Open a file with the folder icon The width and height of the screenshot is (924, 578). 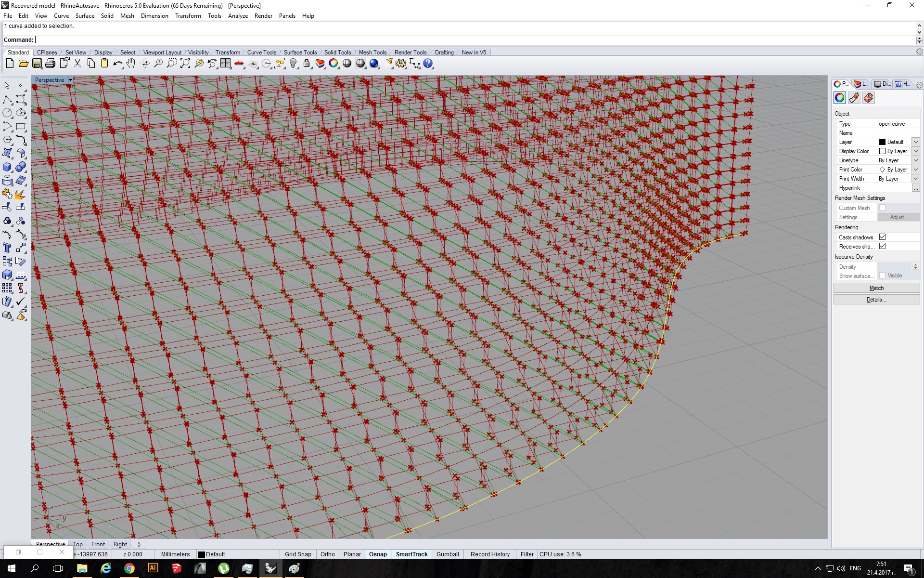23,63
